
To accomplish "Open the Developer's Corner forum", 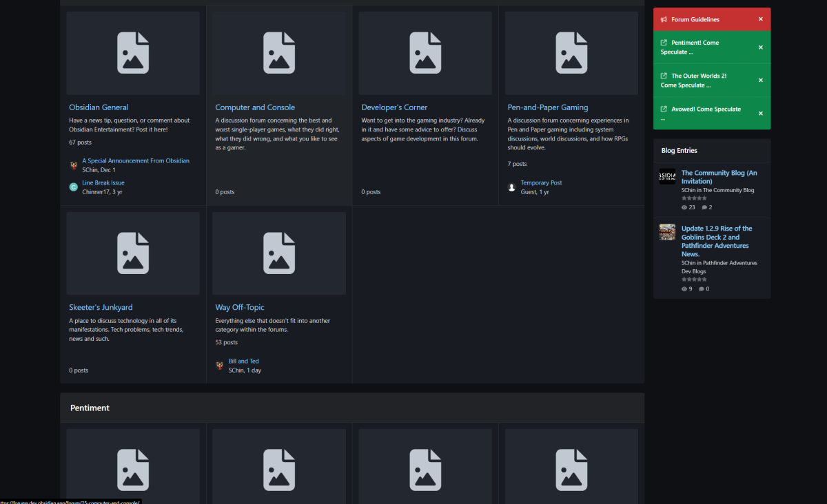I will coord(394,107).
